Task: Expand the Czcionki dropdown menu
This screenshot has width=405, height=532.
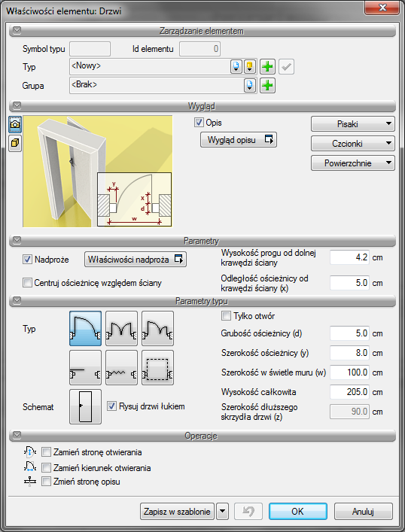Action: 353,144
